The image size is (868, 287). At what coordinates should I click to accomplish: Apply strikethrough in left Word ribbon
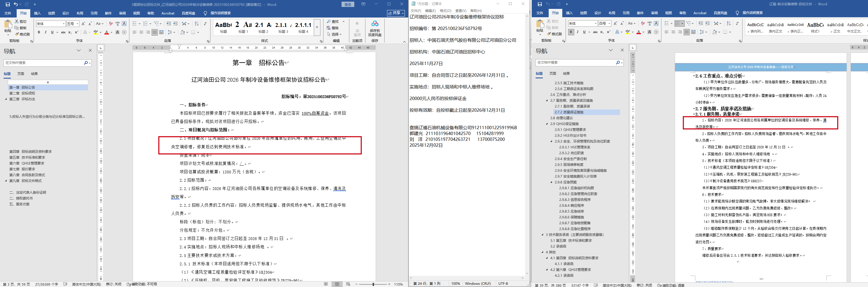[x=63, y=33]
